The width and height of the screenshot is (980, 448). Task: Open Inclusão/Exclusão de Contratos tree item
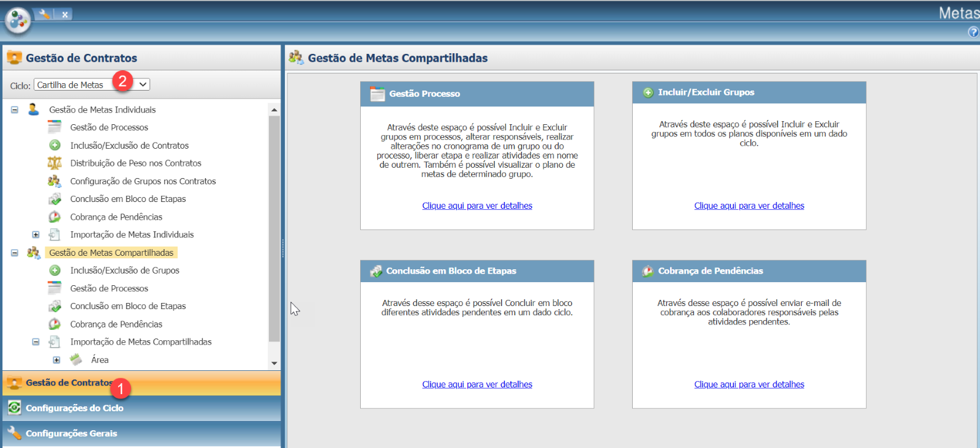click(129, 145)
